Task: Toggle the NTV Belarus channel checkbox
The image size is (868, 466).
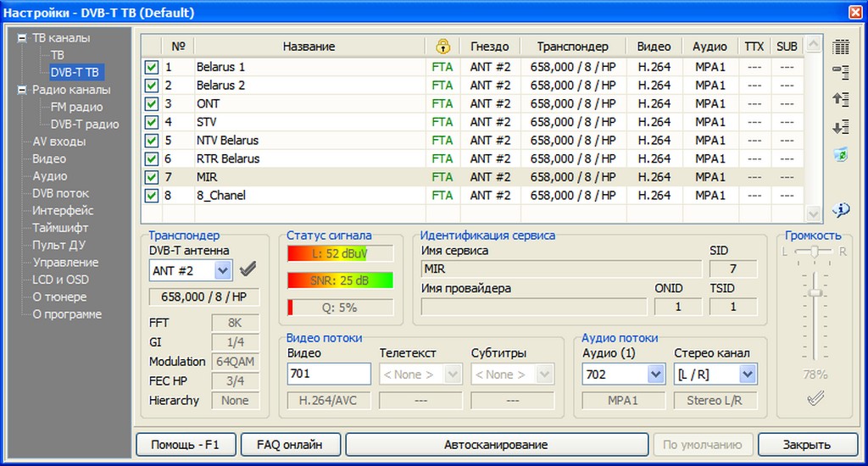Action: (152, 141)
